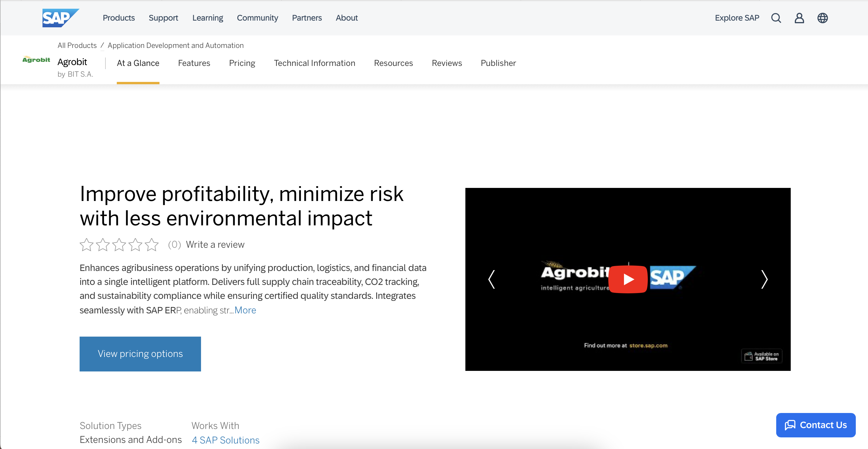This screenshot has height=449, width=868.
Task: Click Extensions and Add-ons text
Action: coord(131,440)
